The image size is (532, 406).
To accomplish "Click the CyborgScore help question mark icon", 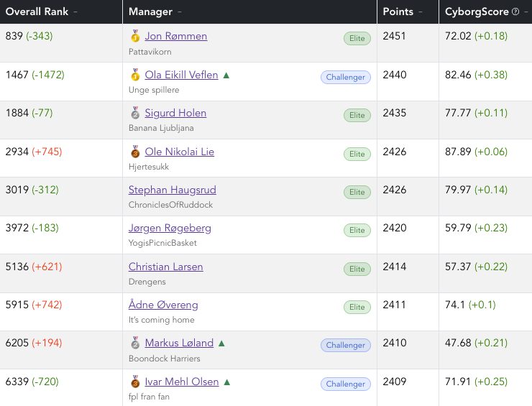I will coord(515,12).
